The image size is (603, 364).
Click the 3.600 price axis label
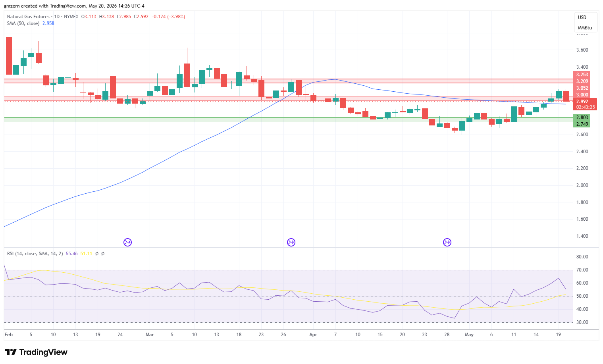[582, 50]
